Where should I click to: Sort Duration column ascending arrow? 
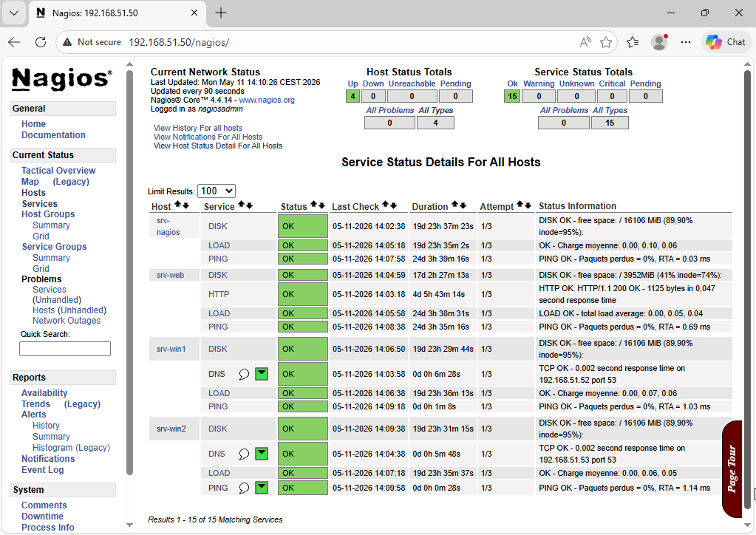point(455,205)
